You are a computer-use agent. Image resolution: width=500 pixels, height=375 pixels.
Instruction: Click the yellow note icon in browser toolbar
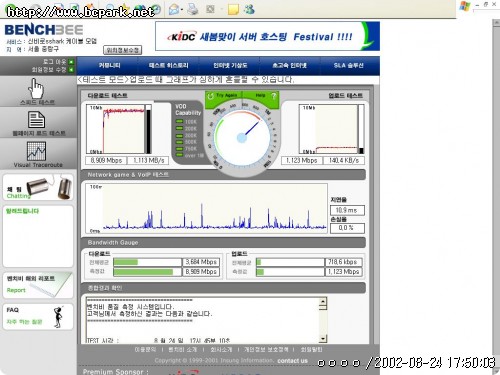click(233, 10)
